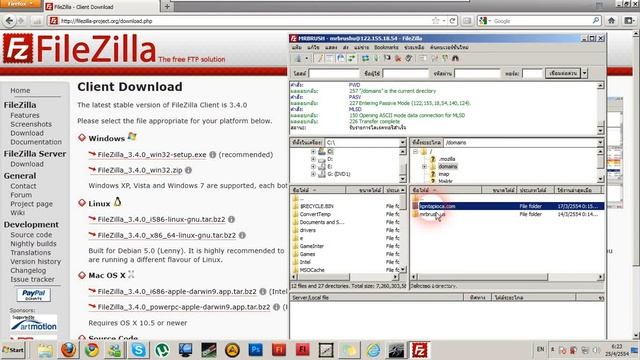640x360 pixels.
Task: Select .mozilla folder in remote tree
Action: [x=447, y=159]
